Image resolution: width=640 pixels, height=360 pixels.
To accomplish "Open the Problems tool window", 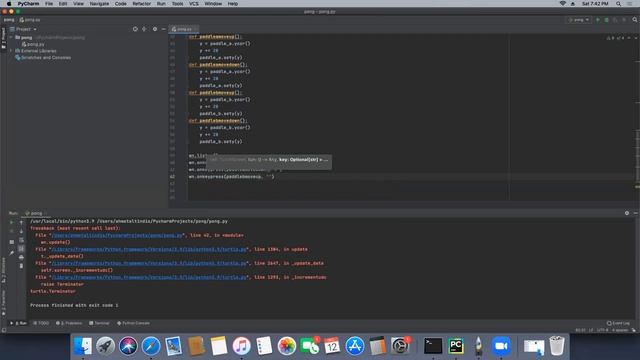I will point(69,323).
